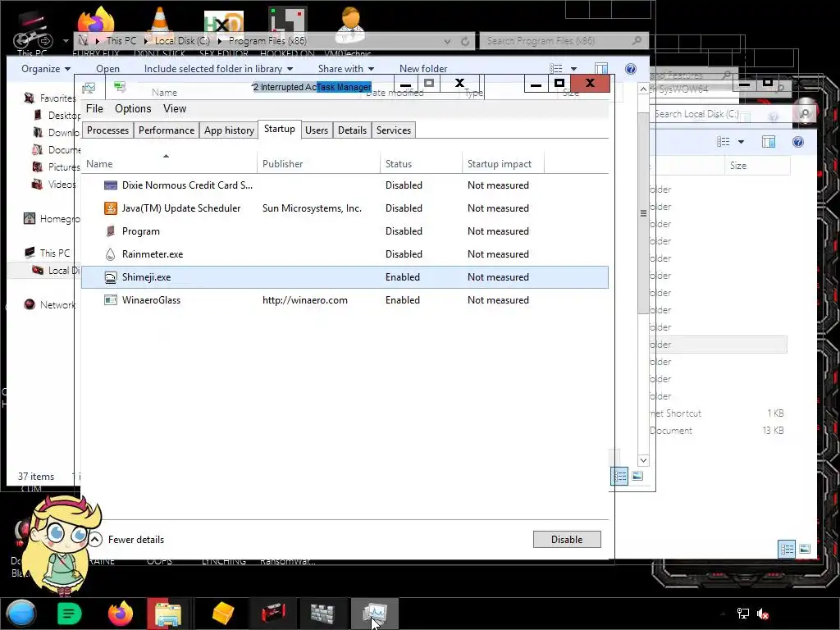
Task: Click the Program Files Explorer vertical scrollbar thumb
Action: 643,213
